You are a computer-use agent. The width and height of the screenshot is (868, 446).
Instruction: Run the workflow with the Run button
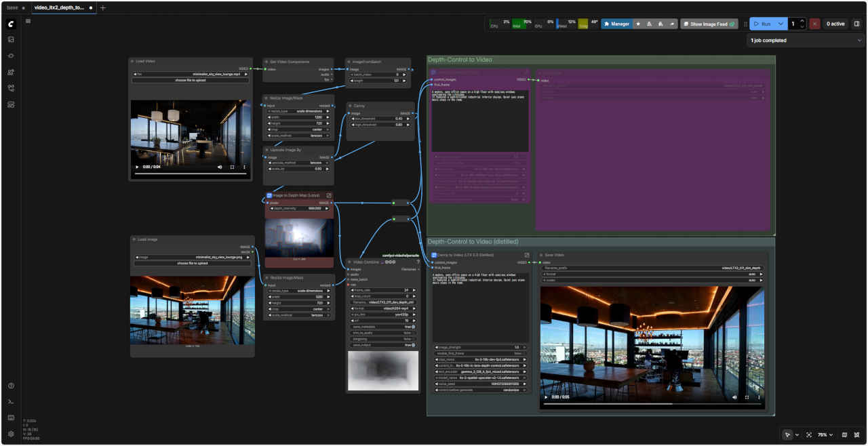pos(762,24)
